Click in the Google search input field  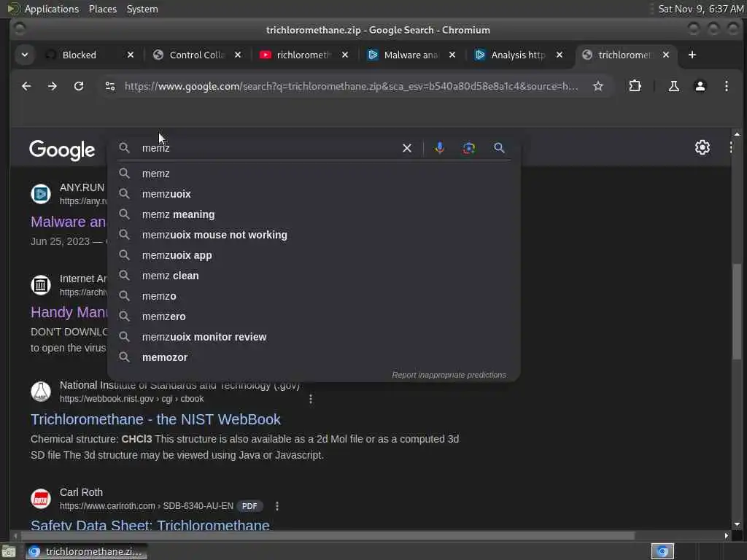click(x=269, y=148)
